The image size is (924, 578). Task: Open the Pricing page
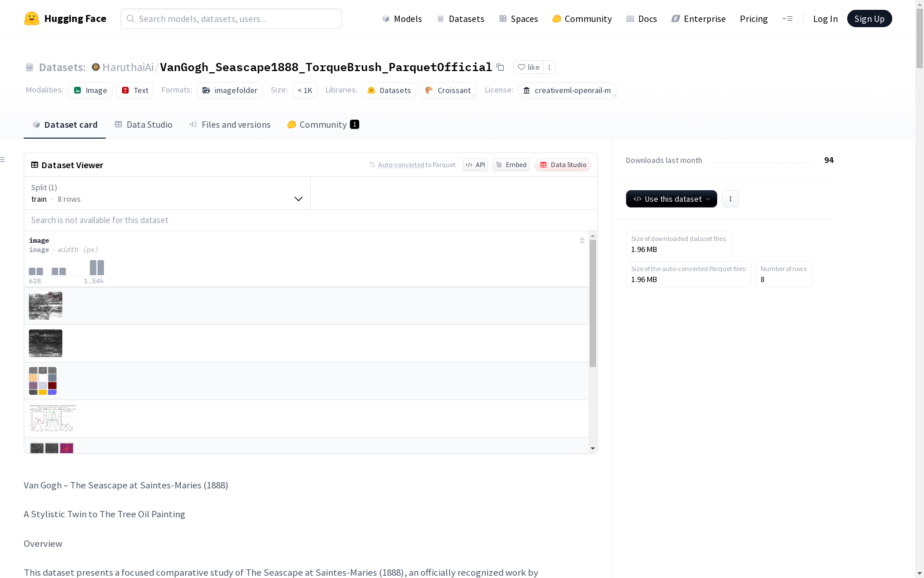point(754,18)
